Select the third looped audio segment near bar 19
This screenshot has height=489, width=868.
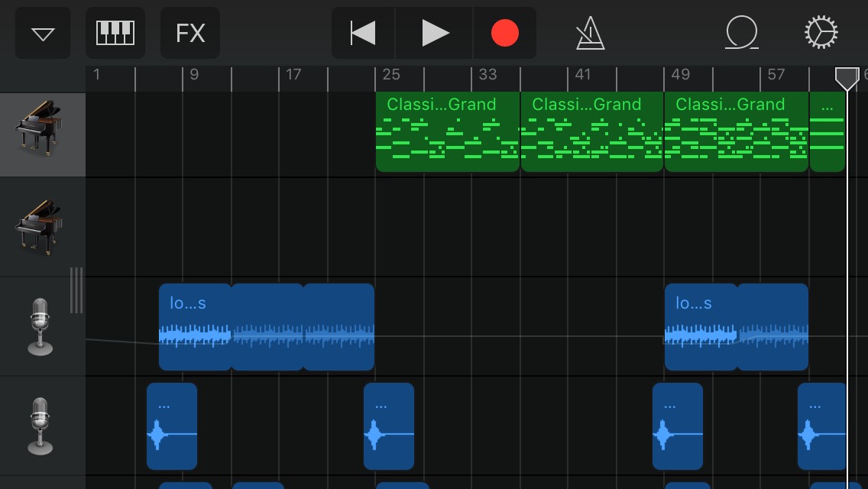(x=338, y=327)
